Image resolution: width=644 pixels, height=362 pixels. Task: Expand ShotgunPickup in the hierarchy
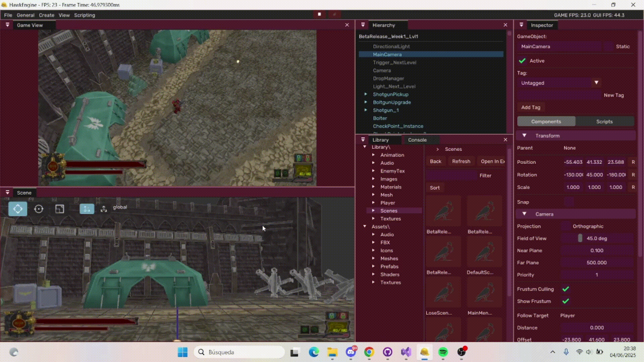click(366, 94)
